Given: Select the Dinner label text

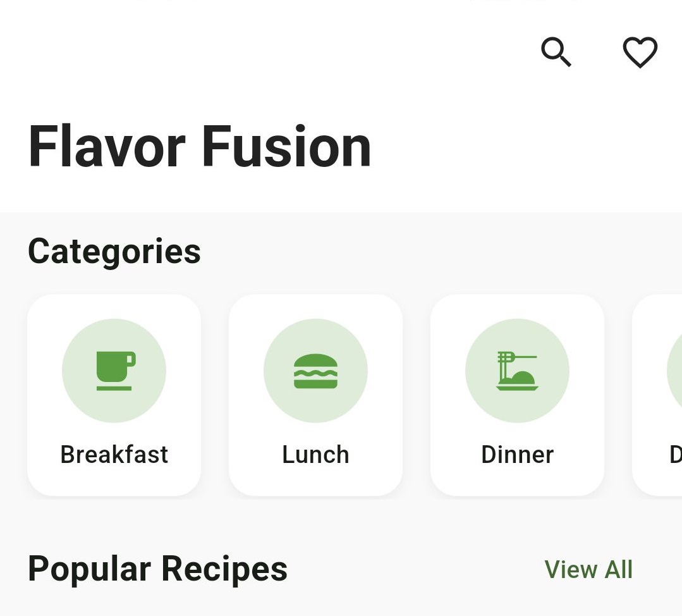Looking at the screenshot, I should 517,455.
